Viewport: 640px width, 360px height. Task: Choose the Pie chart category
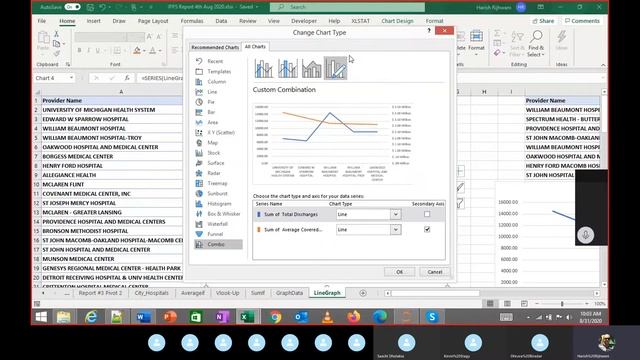[x=211, y=102]
